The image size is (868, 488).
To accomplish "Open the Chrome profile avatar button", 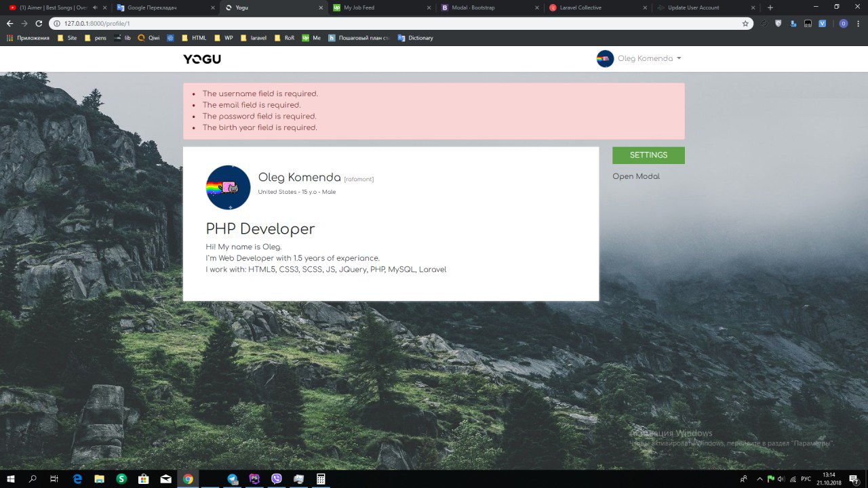I will point(843,23).
